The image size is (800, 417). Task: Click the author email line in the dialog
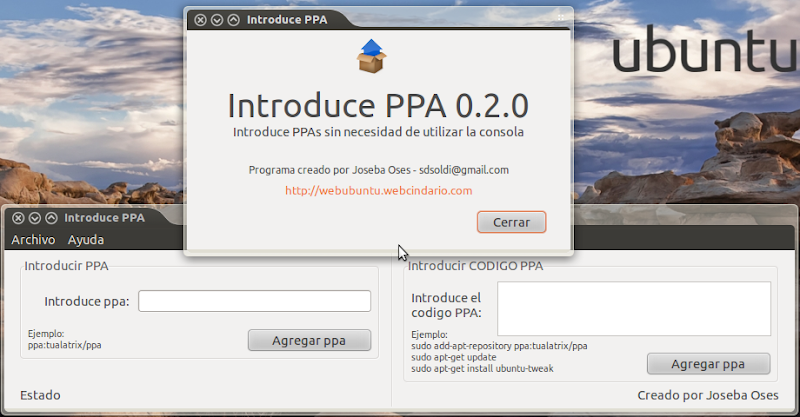(379, 170)
